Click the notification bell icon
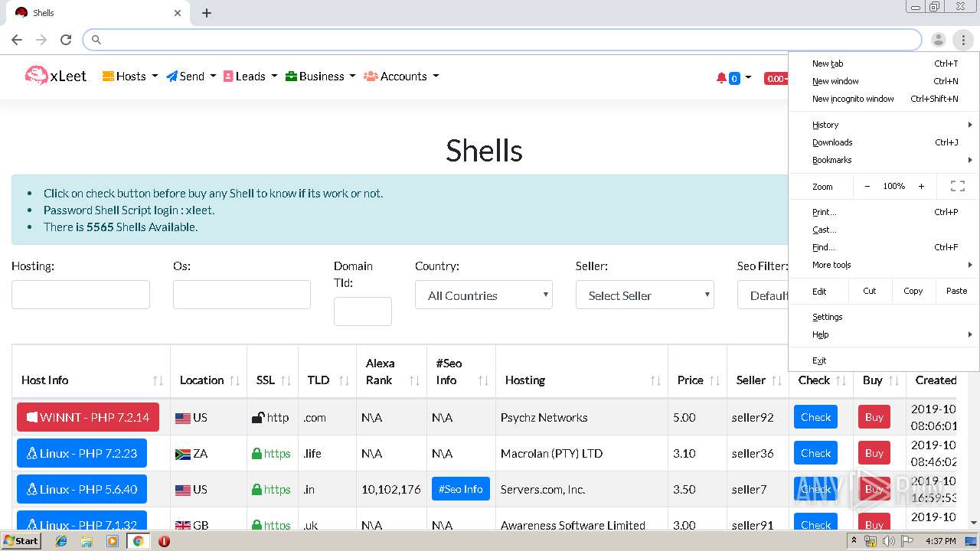 coord(721,77)
